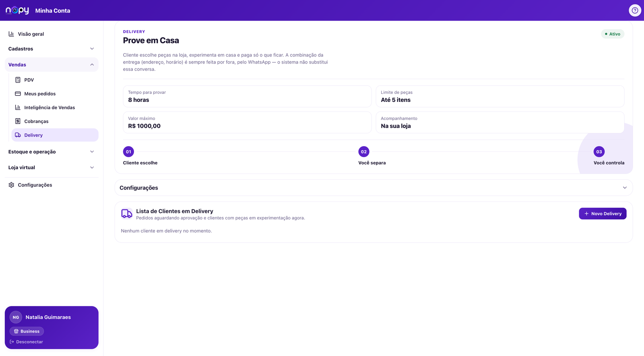Click the PDV calculator icon
Image resolution: width=644 pixels, height=356 pixels.
(x=18, y=80)
